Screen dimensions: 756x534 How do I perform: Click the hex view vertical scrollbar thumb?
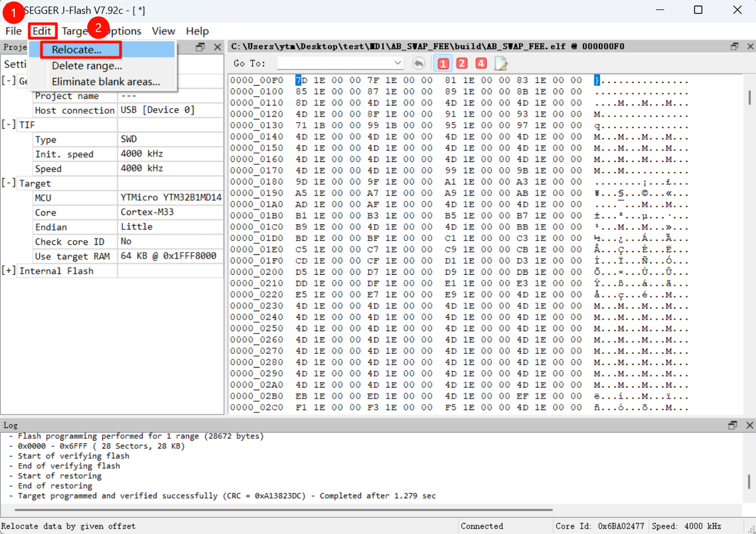pyautogui.click(x=750, y=97)
